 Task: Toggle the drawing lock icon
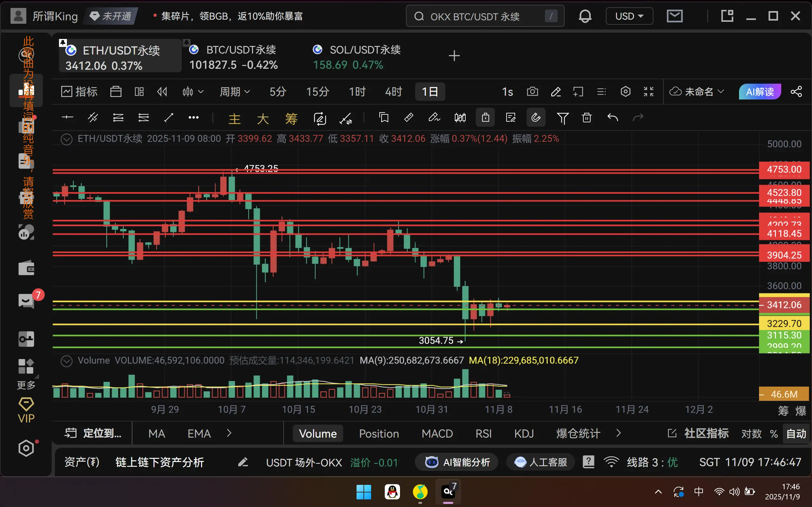(x=485, y=118)
